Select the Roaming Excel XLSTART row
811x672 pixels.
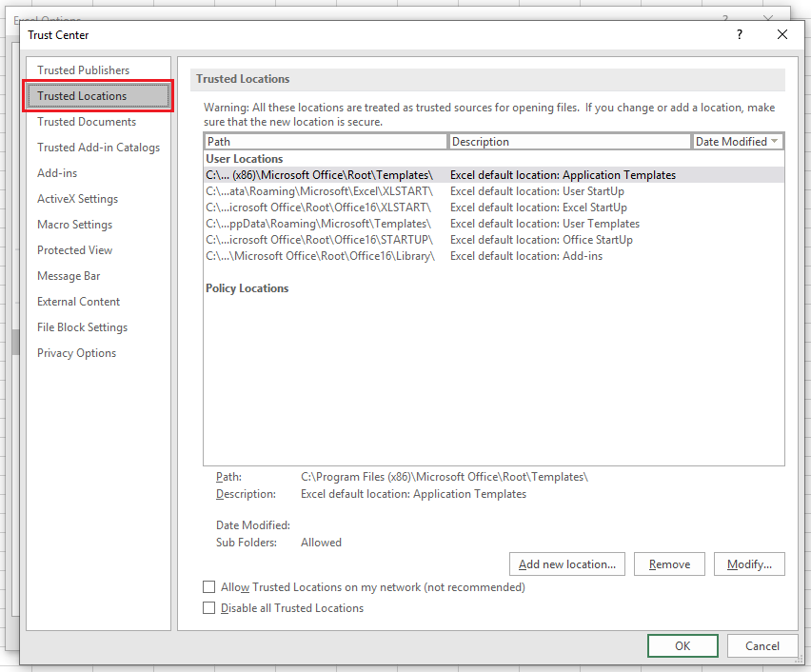pos(494,191)
